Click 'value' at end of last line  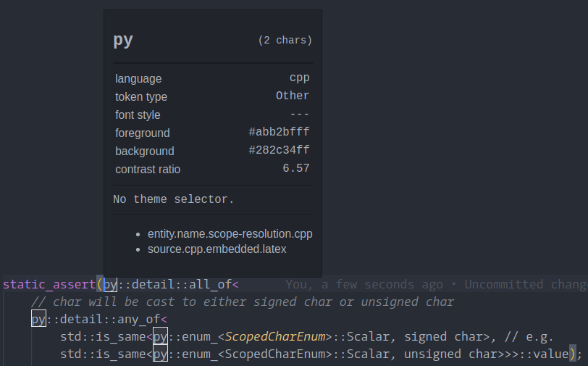pyautogui.click(x=551, y=354)
